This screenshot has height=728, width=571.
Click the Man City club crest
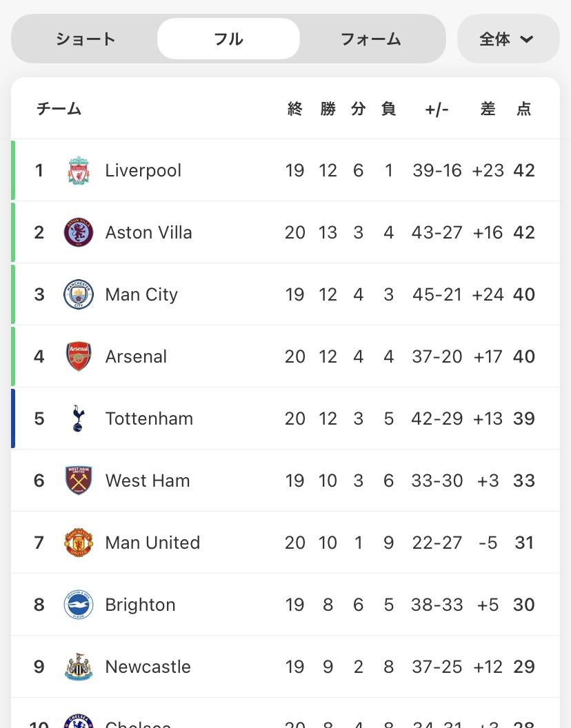[79, 294]
